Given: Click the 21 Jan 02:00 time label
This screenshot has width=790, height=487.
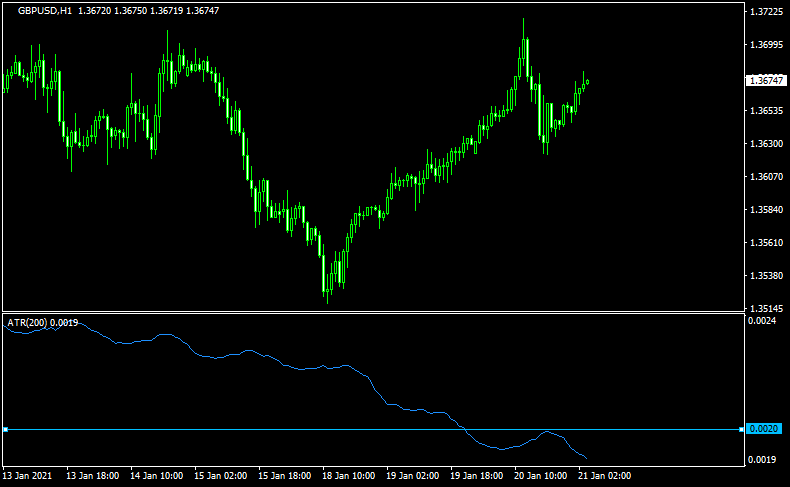Looking at the screenshot, I should [x=605, y=476].
